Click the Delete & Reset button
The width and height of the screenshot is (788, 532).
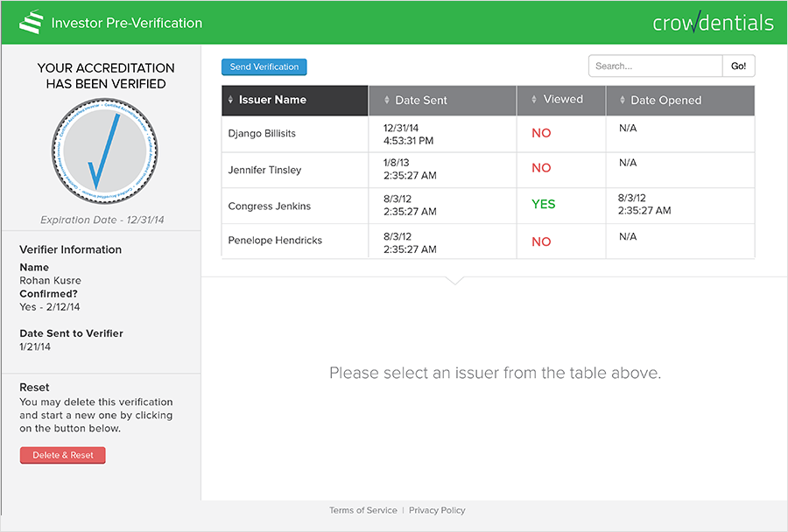(x=63, y=455)
